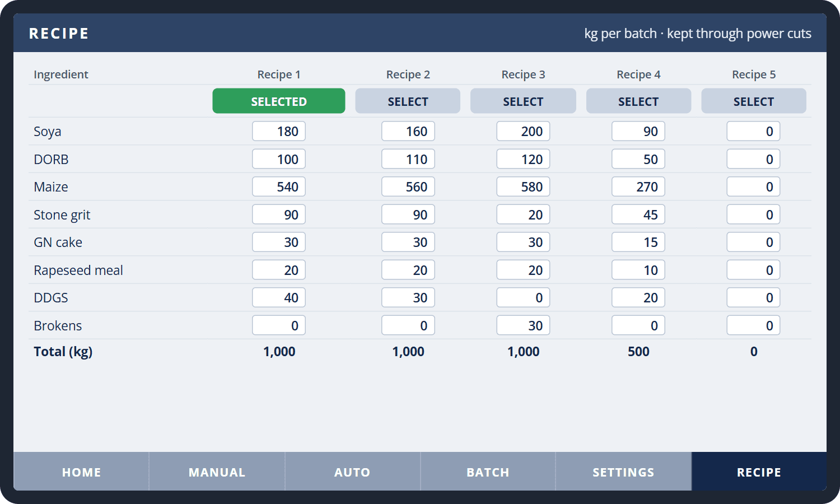The image size is (840, 504).
Task: Edit Soya amount in Recipe 2
Action: (408, 131)
